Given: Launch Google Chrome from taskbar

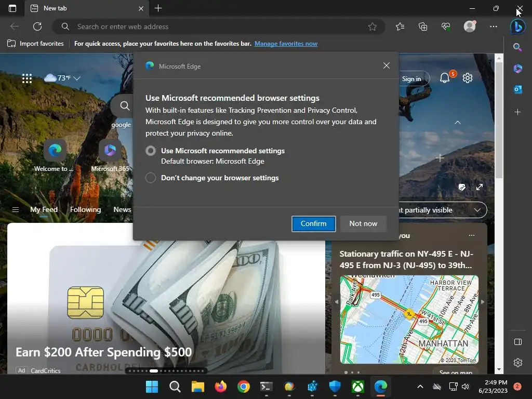Looking at the screenshot, I should click(244, 387).
